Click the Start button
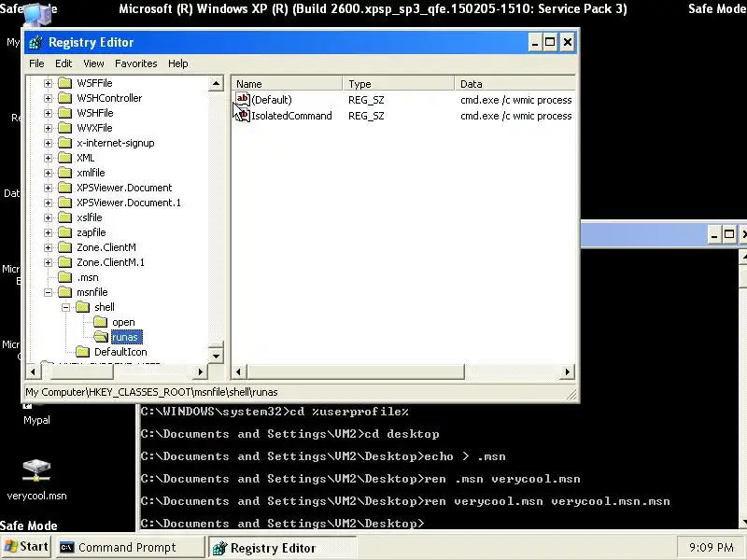 (x=27, y=547)
